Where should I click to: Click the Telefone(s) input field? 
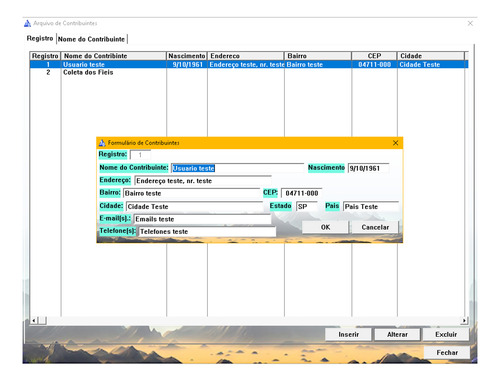click(207, 231)
